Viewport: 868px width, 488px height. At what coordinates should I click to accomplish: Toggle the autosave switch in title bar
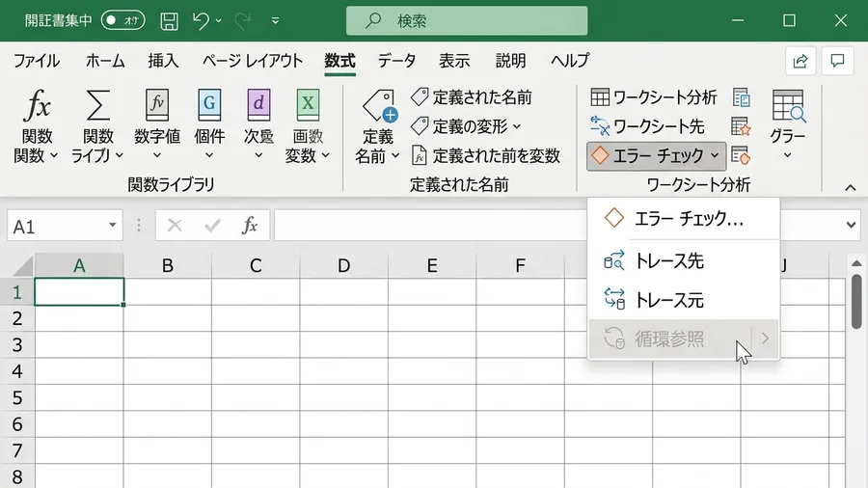(x=122, y=20)
